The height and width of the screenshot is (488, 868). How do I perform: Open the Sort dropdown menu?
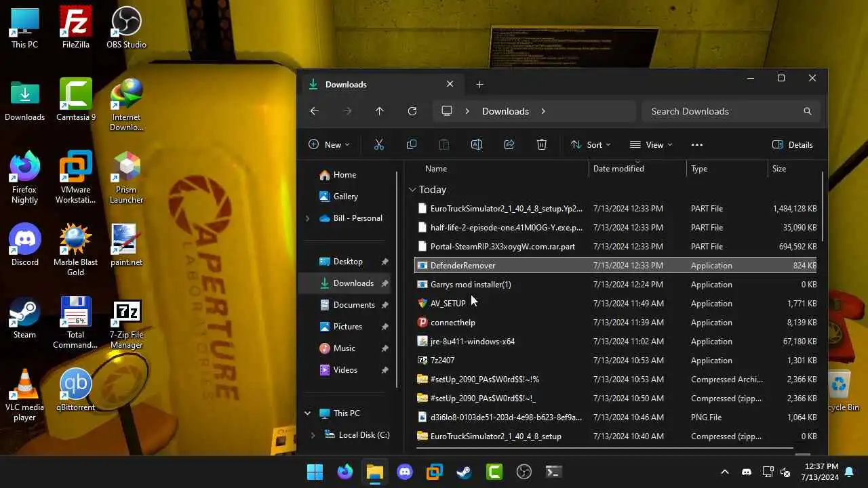(591, 144)
